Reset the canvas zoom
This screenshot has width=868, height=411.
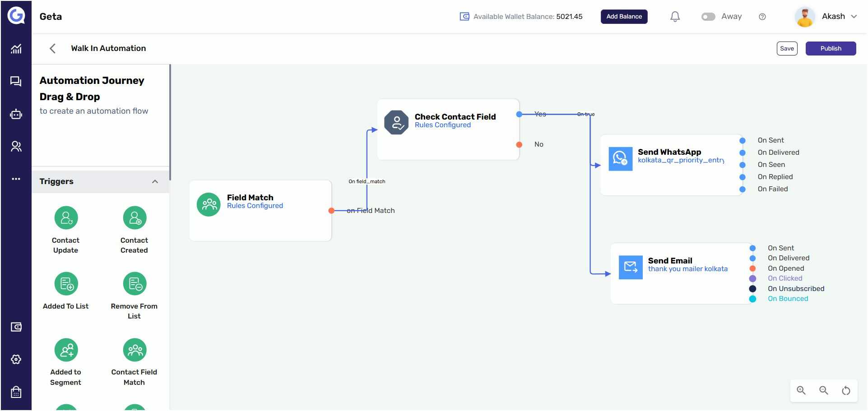846,391
